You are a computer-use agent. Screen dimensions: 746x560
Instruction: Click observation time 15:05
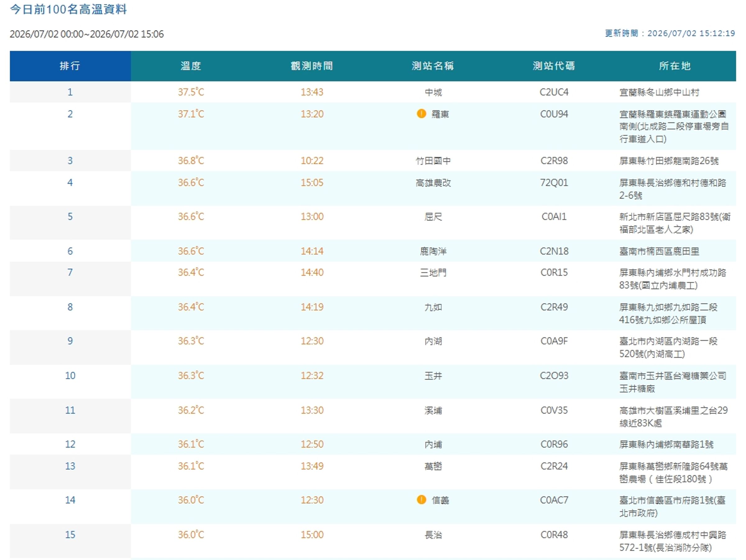[x=312, y=182]
